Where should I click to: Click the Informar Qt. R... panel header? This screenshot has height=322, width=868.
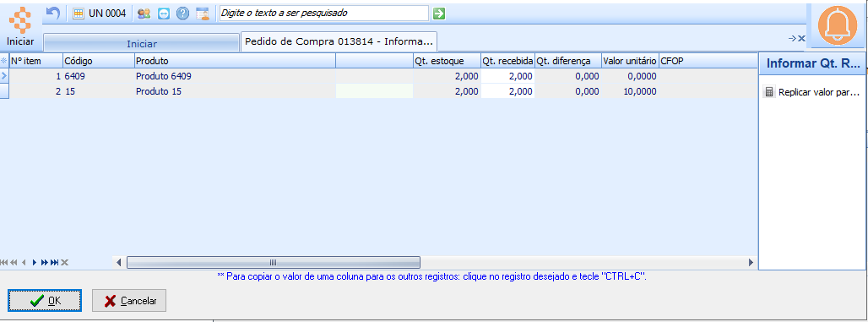pyautogui.click(x=812, y=64)
